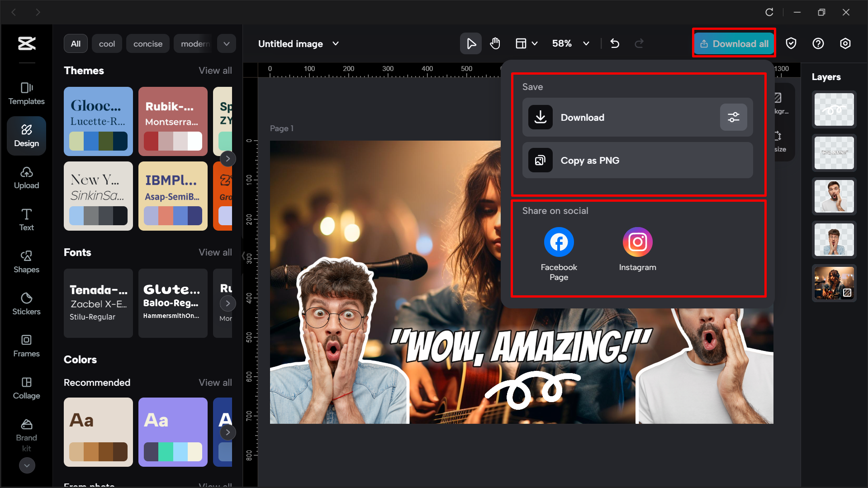Click Download all

734,43
